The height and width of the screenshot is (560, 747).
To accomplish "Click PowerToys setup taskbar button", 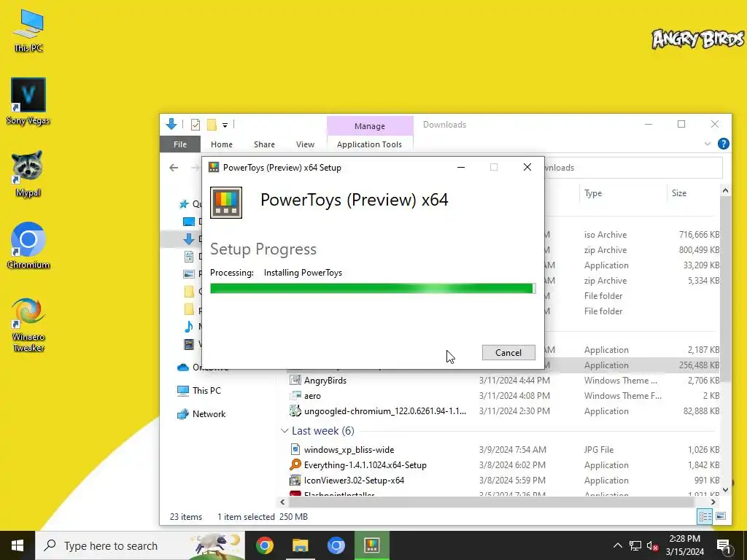I will coord(371,545).
